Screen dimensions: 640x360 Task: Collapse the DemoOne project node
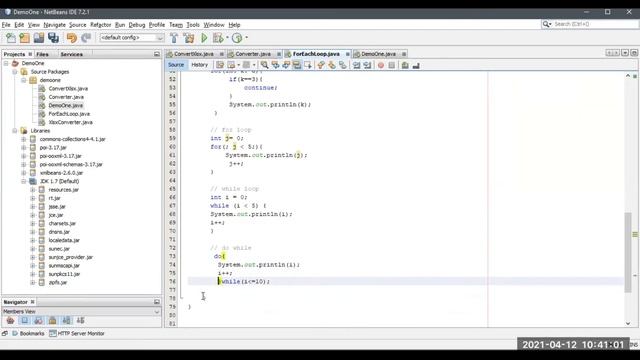click(6, 63)
